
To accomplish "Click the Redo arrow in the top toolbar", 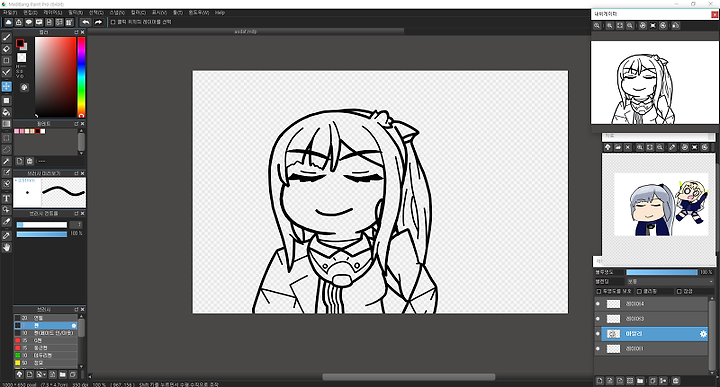I will [x=98, y=22].
